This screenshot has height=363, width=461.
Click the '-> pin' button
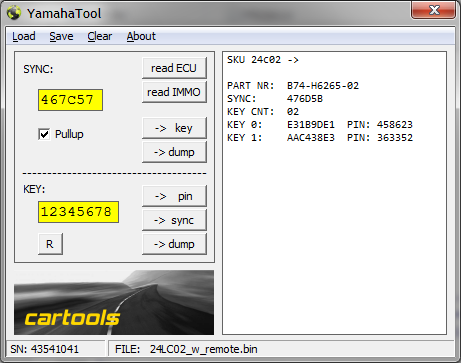(174, 196)
